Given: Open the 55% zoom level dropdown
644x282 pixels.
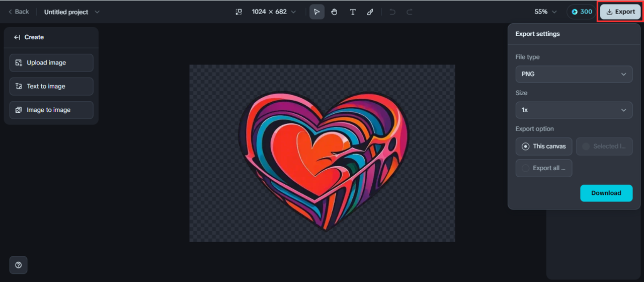Looking at the screenshot, I should tap(546, 12).
